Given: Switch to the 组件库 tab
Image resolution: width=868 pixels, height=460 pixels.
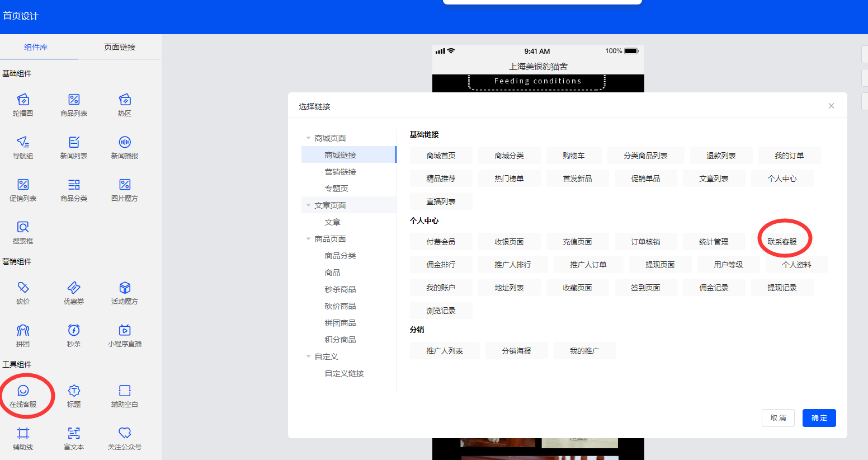Looking at the screenshot, I should (36, 47).
